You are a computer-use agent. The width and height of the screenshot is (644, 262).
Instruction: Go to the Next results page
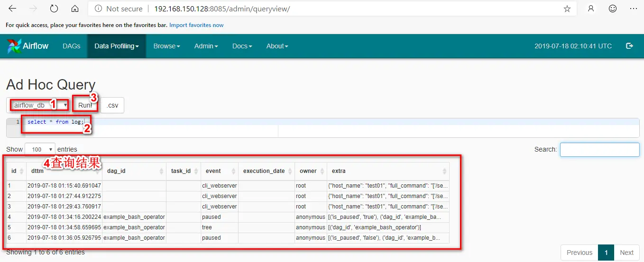626,253
